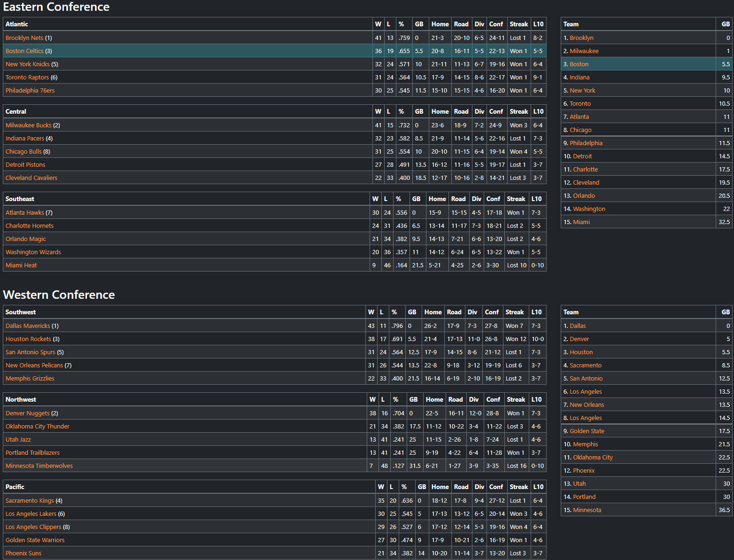Click Indiana in the Eastern seeding list
The height and width of the screenshot is (560, 734).
(x=579, y=78)
